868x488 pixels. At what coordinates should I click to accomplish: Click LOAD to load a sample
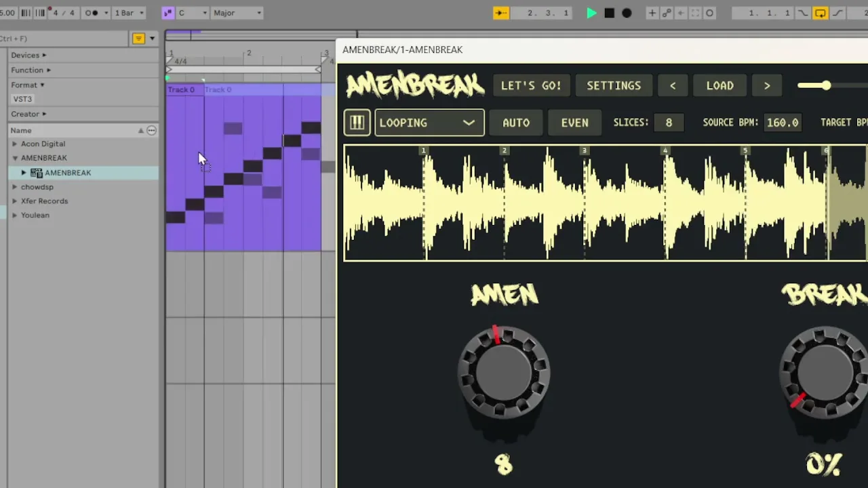click(x=719, y=85)
